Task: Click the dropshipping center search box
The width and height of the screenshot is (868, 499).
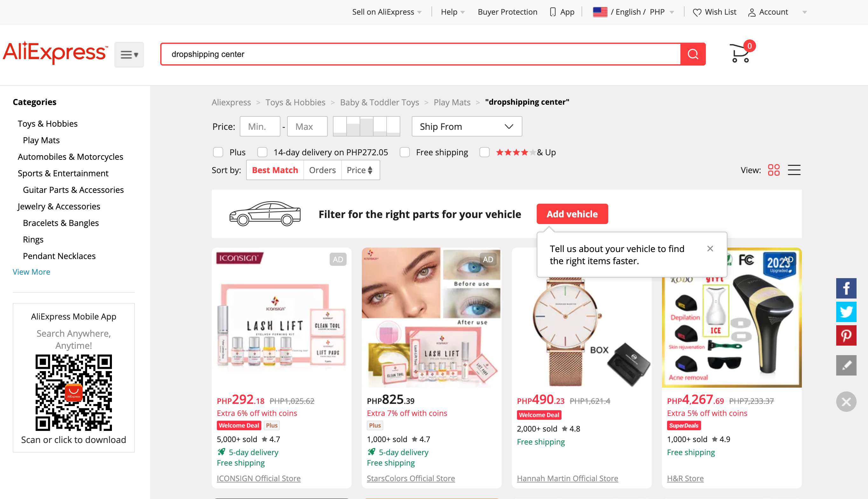Action: [420, 54]
